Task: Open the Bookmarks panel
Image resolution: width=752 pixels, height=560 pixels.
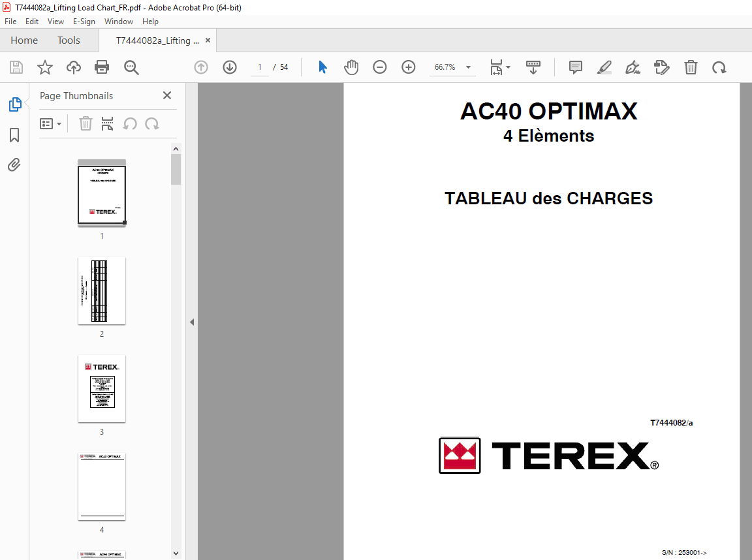Action: tap(14, 135)
